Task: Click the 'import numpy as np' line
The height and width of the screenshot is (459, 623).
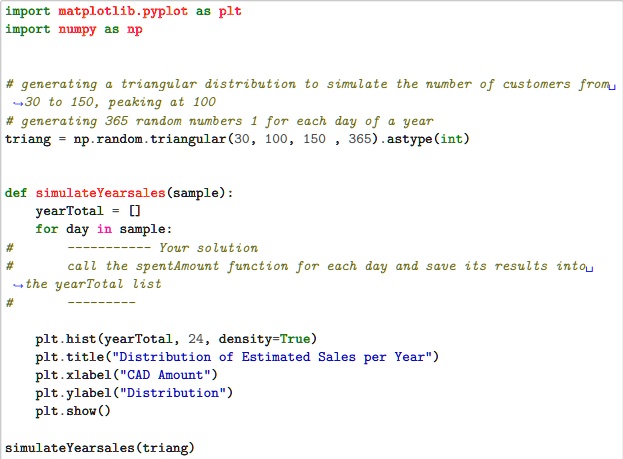Action: click(74, 29)
